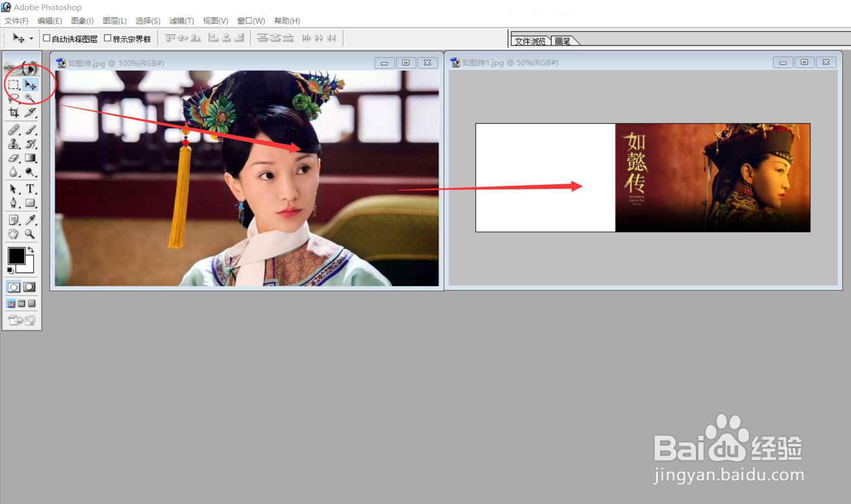Image resolution: width=851 pixels, height=504 pixels.
Task: Open the 编辑(E) menu
Action: (x=49, y=21)
